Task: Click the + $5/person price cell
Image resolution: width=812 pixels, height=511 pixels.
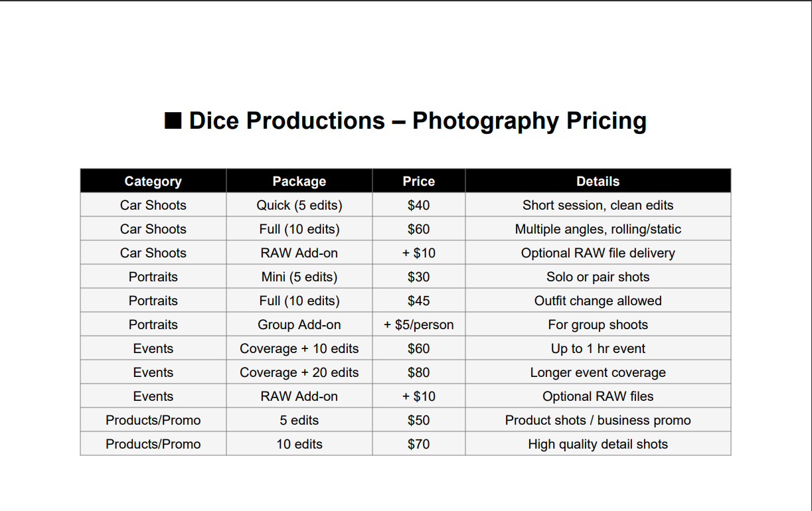Action: [419, 325]
